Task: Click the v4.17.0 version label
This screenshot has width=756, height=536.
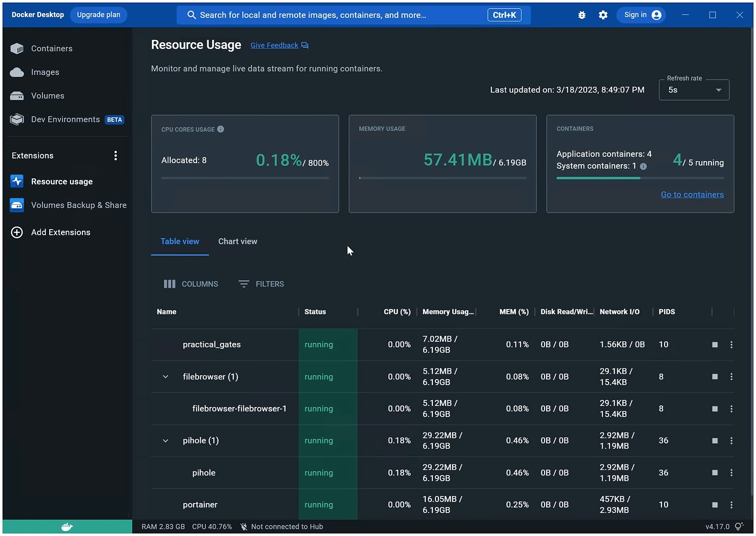Action: (x=717, y=527)
